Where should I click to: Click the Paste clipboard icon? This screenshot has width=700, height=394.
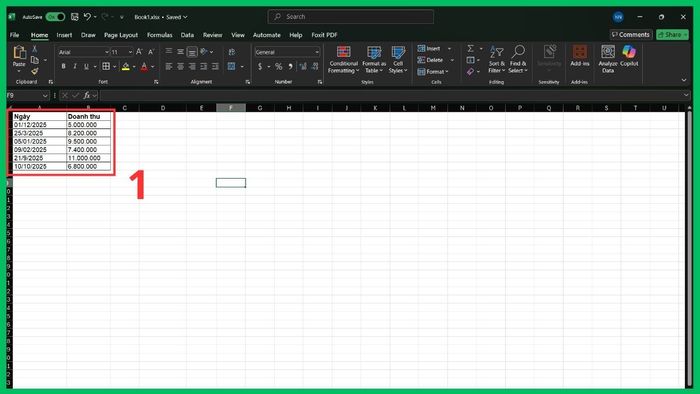(19, 53)
